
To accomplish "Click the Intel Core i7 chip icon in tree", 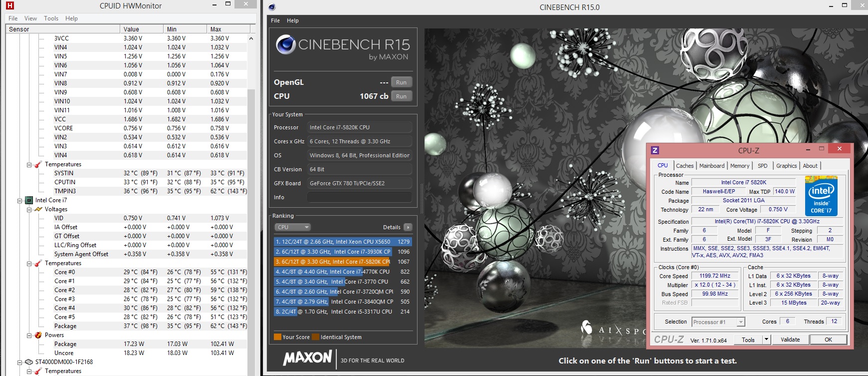I will [x=29, y=200].
